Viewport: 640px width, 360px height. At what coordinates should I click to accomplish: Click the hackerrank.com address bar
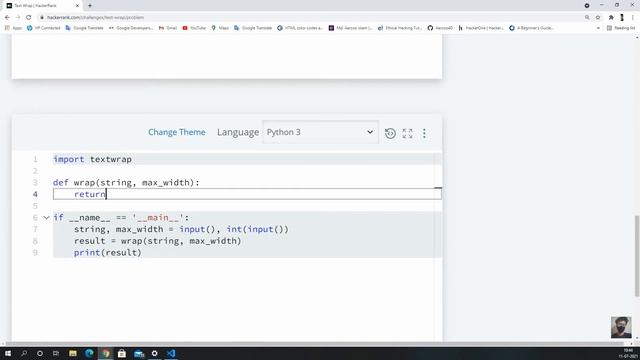(x=310, y=18)
